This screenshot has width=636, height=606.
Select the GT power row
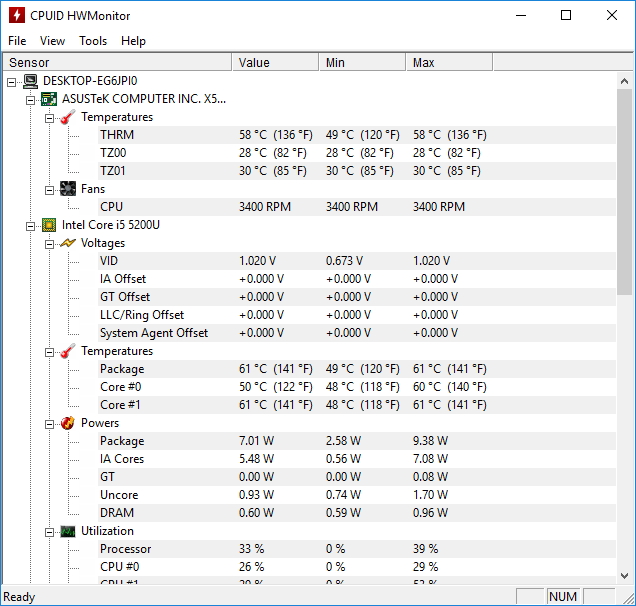(357, 477)
